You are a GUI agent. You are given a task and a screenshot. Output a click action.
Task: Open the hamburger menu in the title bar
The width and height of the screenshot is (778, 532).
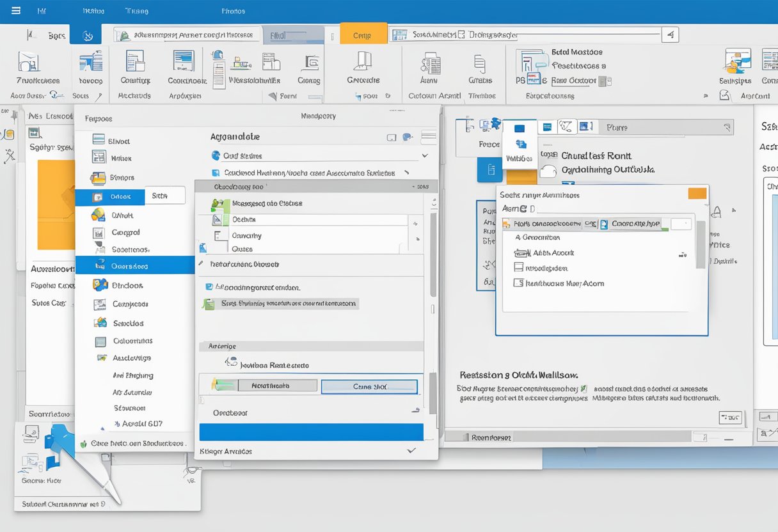[x=15, y=11]
